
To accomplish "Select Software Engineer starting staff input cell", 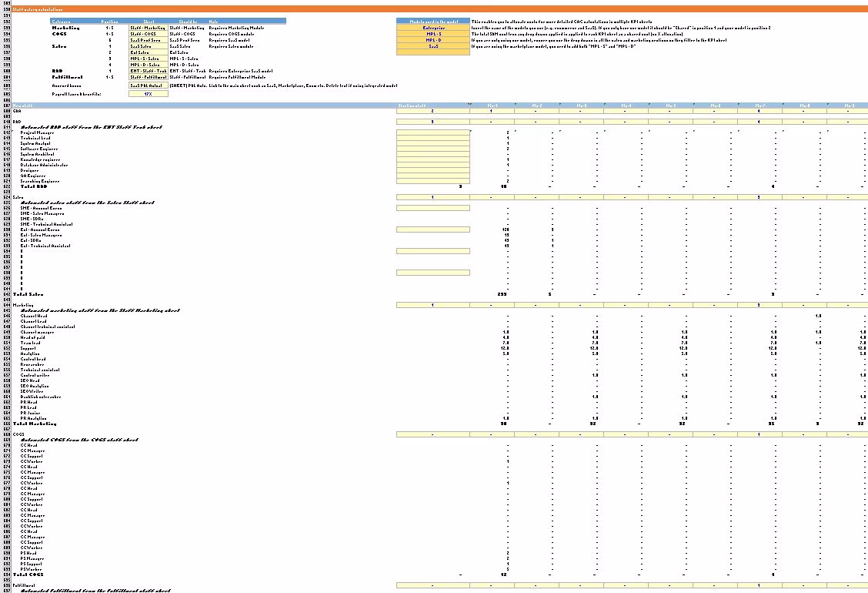I will pyautogui.click(x=433, y=149).
